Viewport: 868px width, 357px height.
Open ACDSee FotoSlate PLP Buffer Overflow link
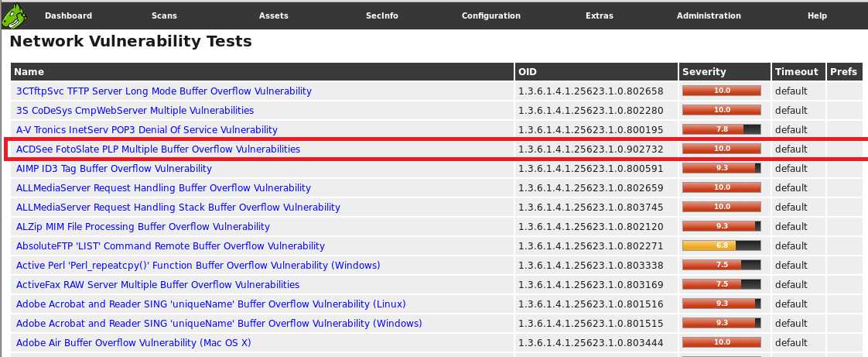click(x=159, y=149)
